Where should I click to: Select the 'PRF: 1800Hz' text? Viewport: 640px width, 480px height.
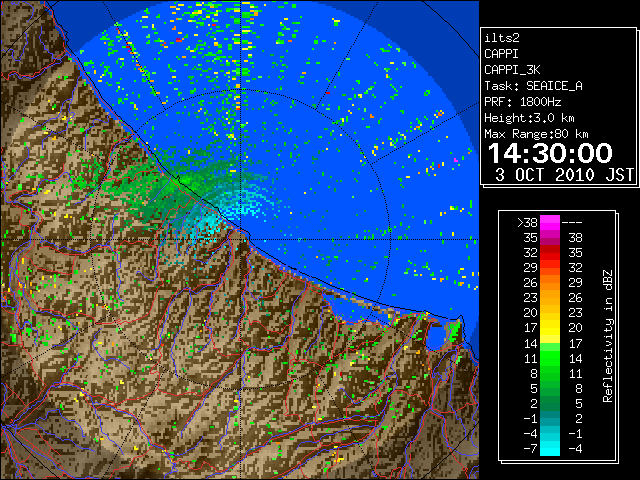(522, 102)
